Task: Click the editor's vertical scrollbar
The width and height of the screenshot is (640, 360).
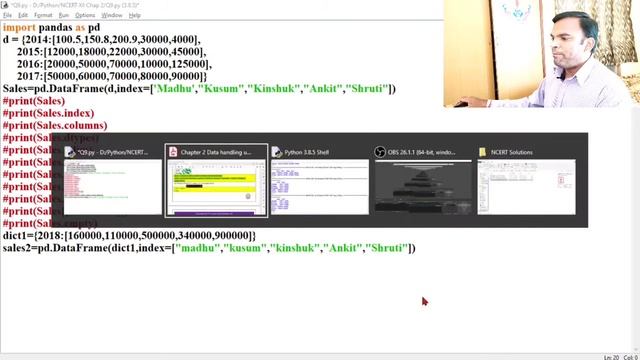Action: point(636,229)
